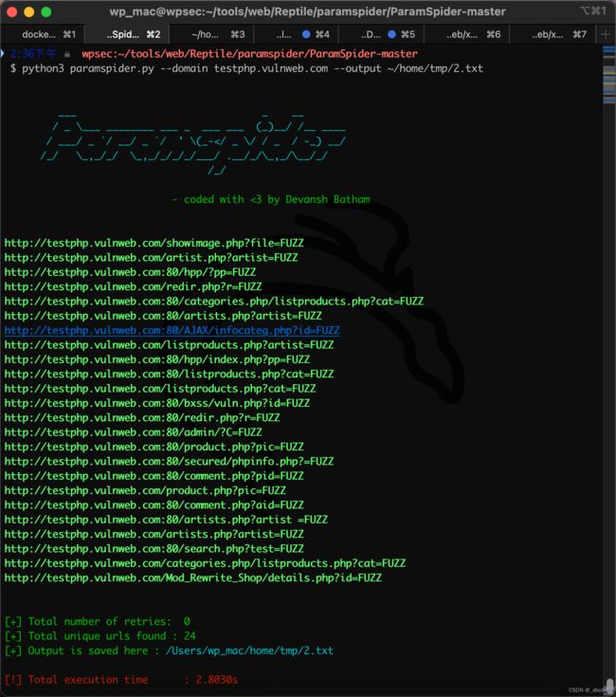
Task: Click the bxss/vuln.php?id=FUZZ URL
Action: click(x=157, y=403)
